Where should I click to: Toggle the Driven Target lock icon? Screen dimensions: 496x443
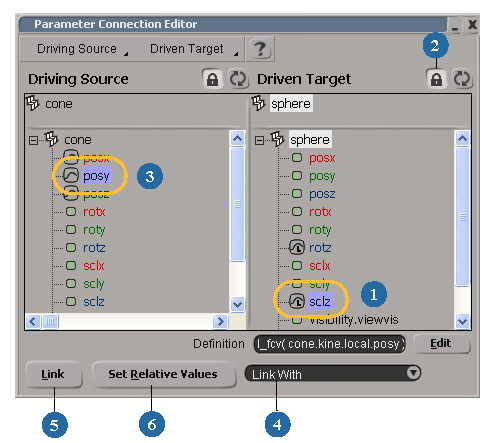[436, 79]
